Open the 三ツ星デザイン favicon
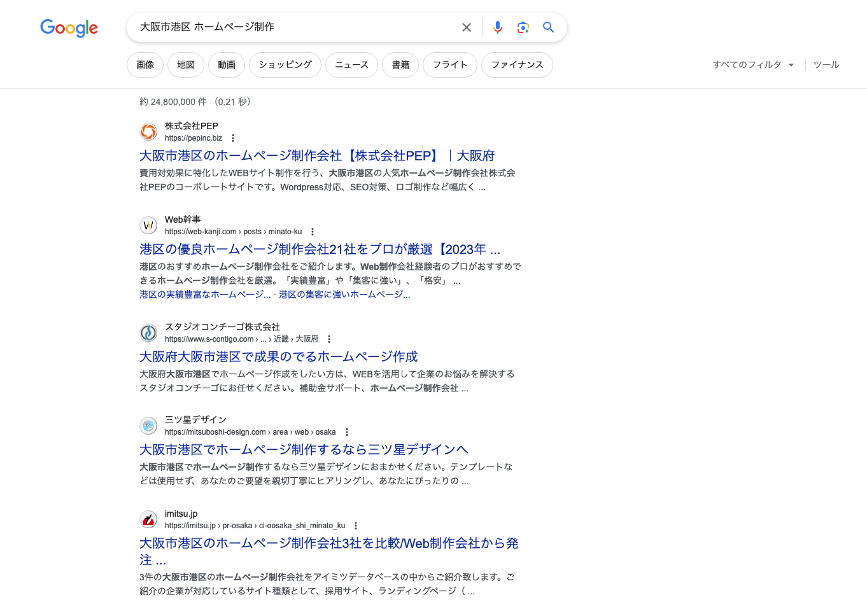This screenshot has height=616, width=867. pos(148,426)
